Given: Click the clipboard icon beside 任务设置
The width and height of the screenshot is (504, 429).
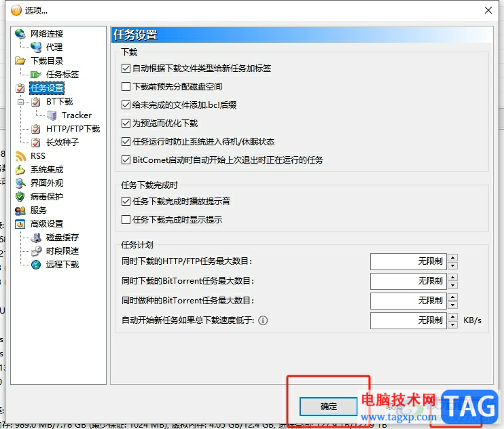Looking at the screenshot, I should tap(20, 88).
